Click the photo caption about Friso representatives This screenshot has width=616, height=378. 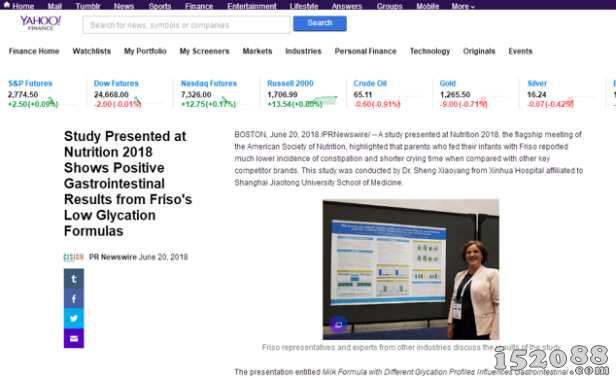[x=411, y=347]
